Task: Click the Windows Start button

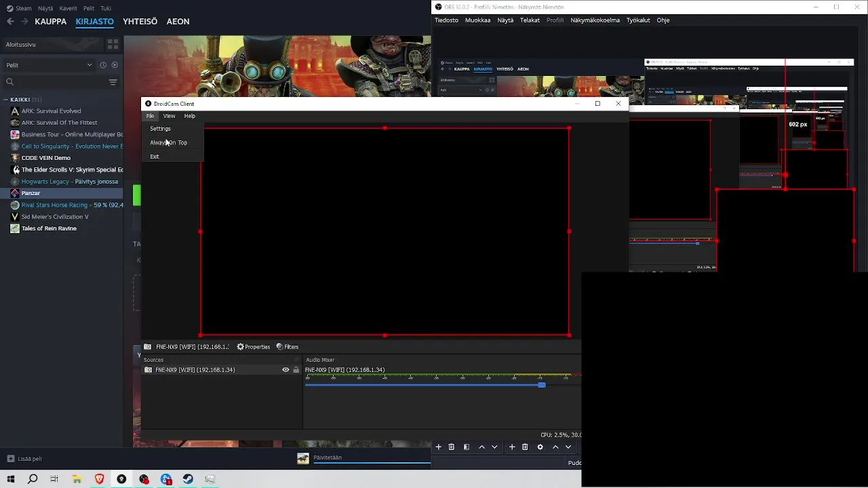Action: [11, 479]
